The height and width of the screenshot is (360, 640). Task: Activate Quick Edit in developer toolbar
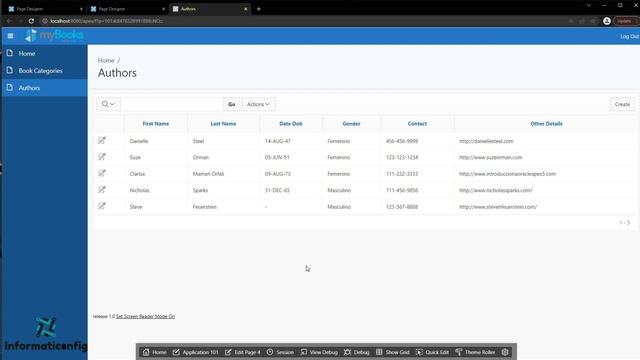[432, 352]
